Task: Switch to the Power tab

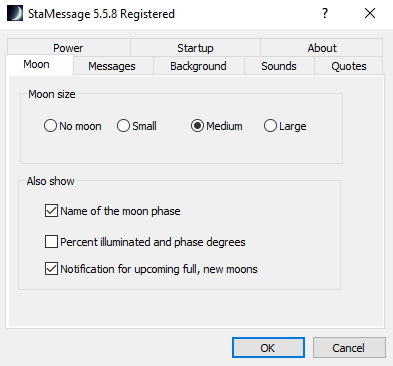Action: [68, 48]
